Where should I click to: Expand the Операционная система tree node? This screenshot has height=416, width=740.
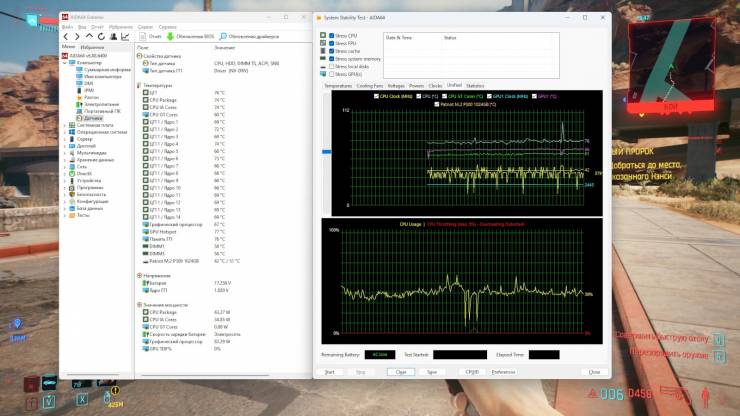(65, 132)
